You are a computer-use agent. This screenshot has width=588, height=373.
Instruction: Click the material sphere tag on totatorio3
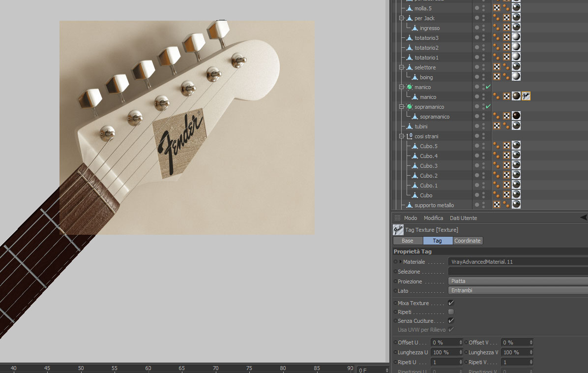click(516, 37)
